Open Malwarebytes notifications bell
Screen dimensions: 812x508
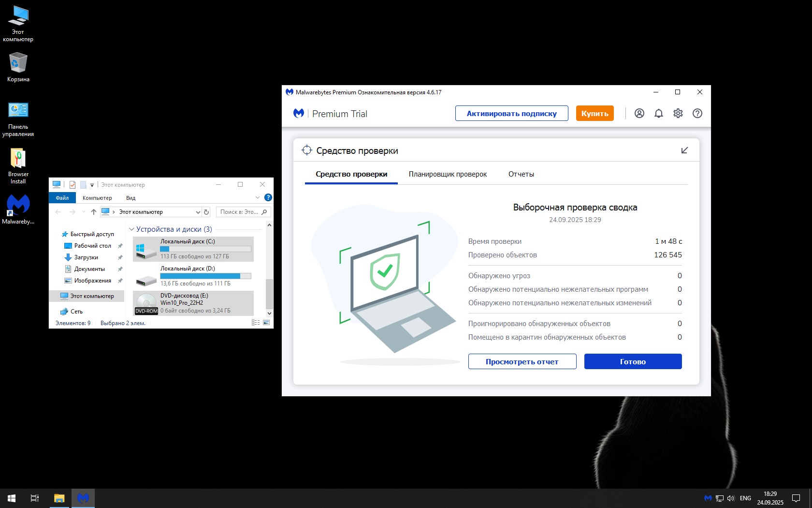[658, 113]
